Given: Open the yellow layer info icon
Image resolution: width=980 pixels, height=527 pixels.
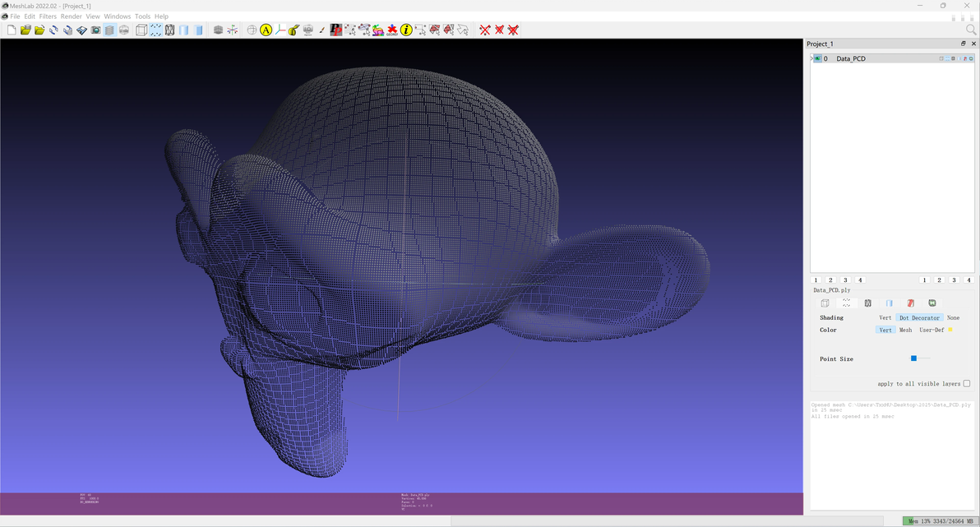Looking at the screenshot, I should [406, 30].
